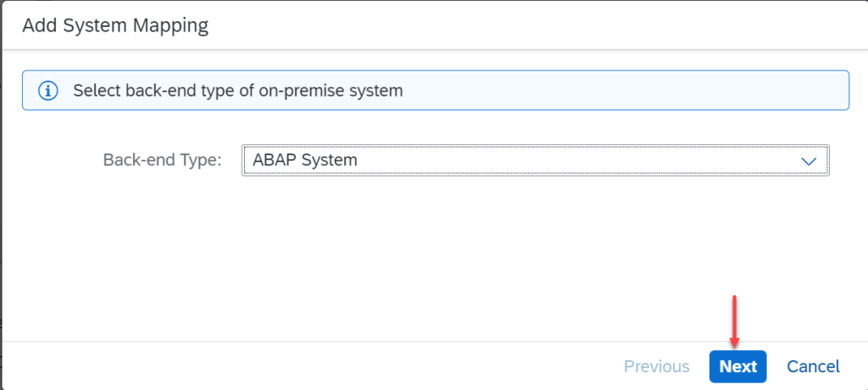The image size is (868, 390).
Task: Click the information icon in the message strip
Action: pos(48,91)
